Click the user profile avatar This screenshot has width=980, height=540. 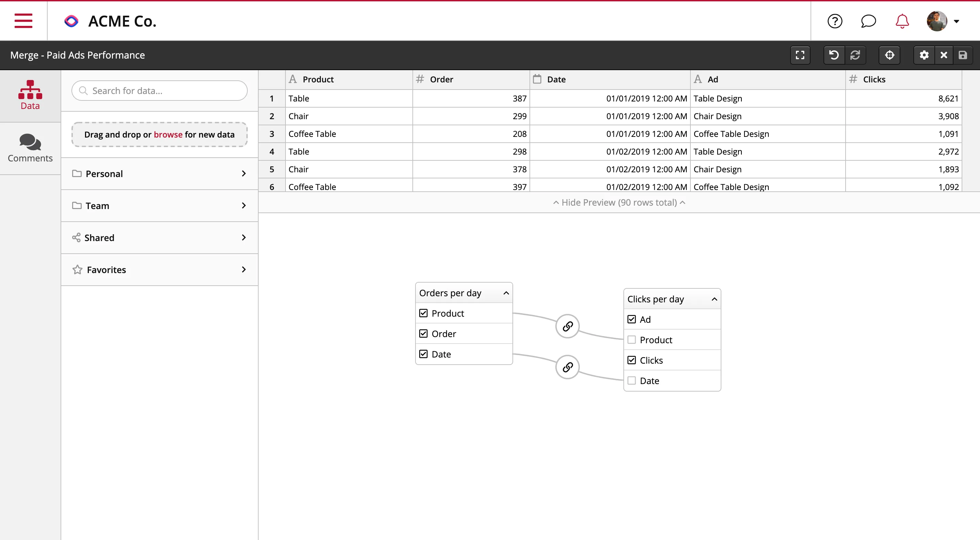[937, 21]
